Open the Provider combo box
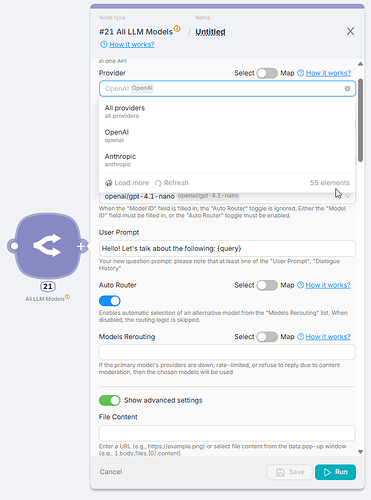Screen dimensions: 371x500 point(227,89)
